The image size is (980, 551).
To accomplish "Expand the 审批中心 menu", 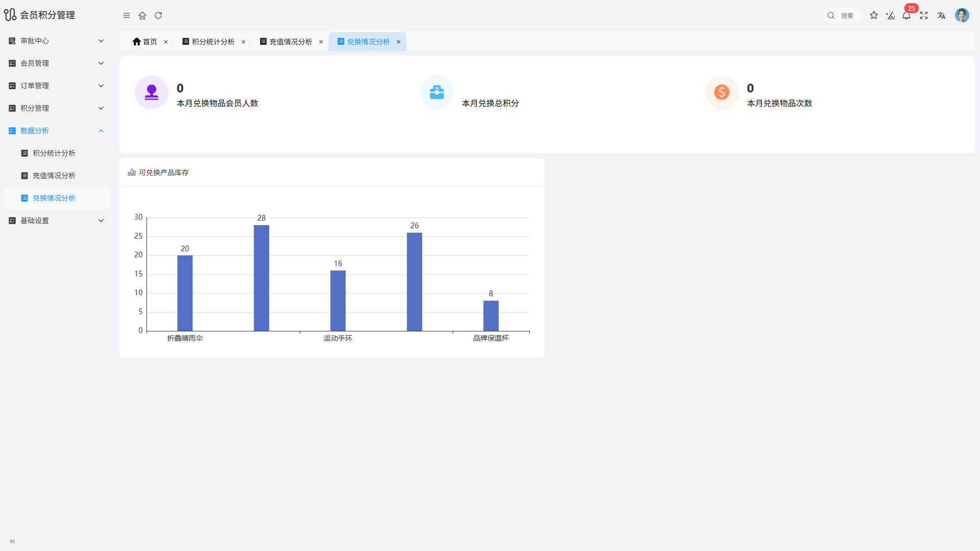I will click(56, 41).
